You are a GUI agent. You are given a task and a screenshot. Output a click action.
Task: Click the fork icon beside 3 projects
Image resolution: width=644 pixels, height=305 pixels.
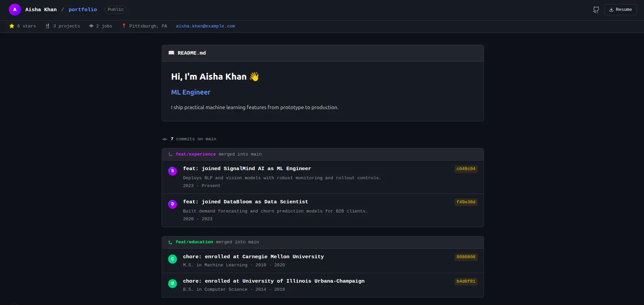[x=48, y=26]
